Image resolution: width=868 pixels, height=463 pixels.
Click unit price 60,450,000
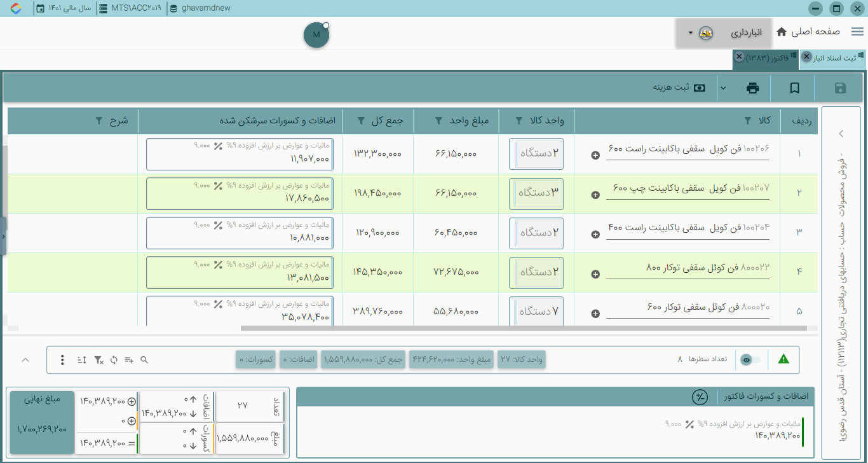click(456, 233)
